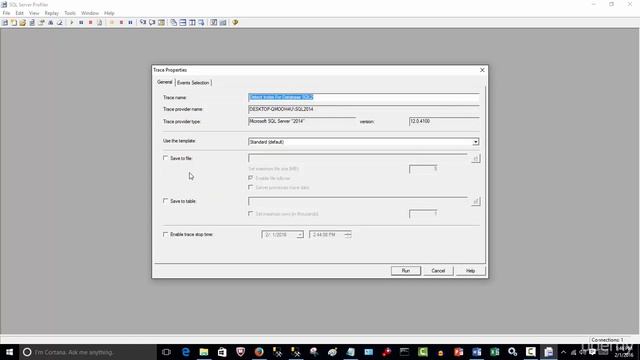Switch to the Events Selection tab
Image resolution: width=640 pixels, height=360 pixels.
(193, 83)
